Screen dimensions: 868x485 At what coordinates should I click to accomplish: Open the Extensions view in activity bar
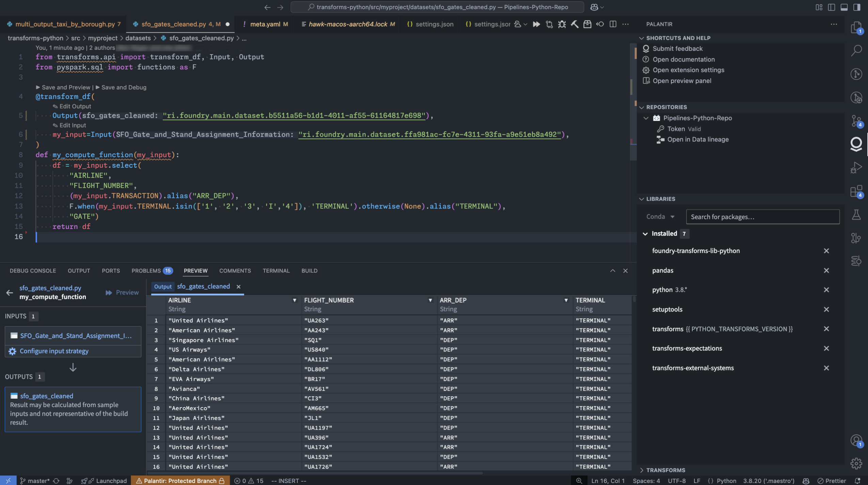pos(856,191)
